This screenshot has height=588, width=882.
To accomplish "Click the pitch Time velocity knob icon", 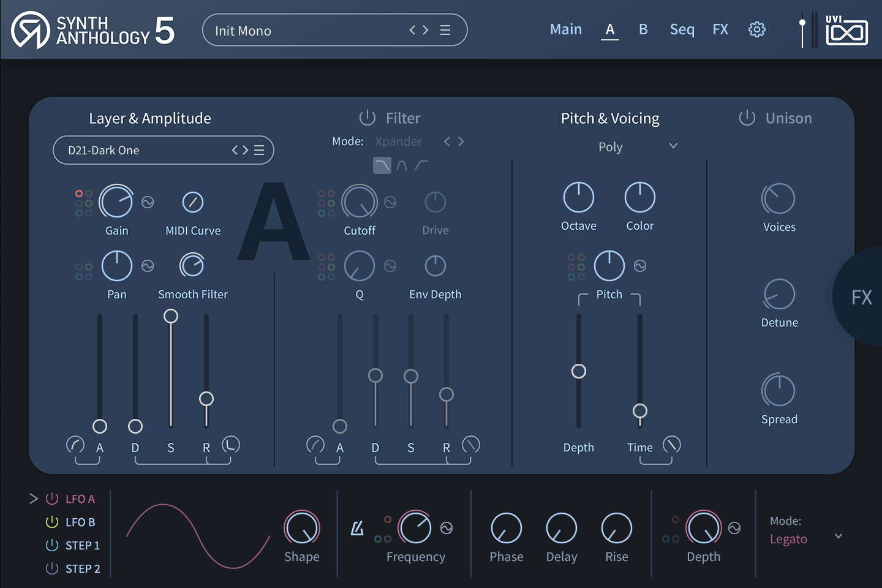I will pos(672,445).
